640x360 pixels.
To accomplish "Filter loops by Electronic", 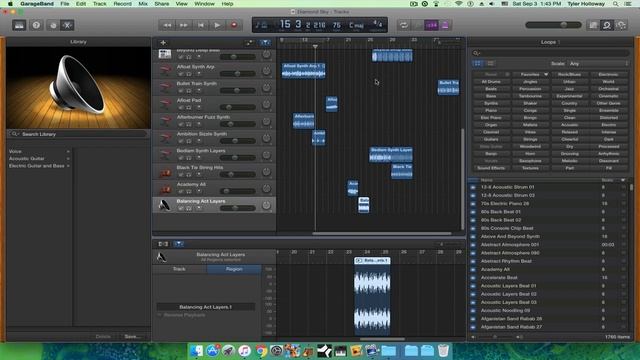I will click(608, 74).
